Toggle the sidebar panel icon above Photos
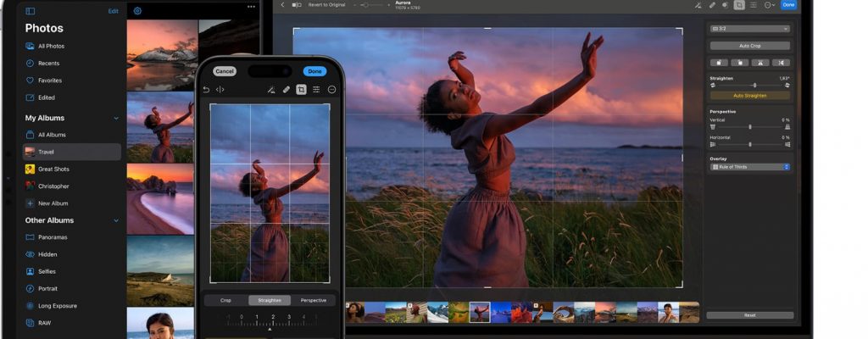 pos(31,11)
